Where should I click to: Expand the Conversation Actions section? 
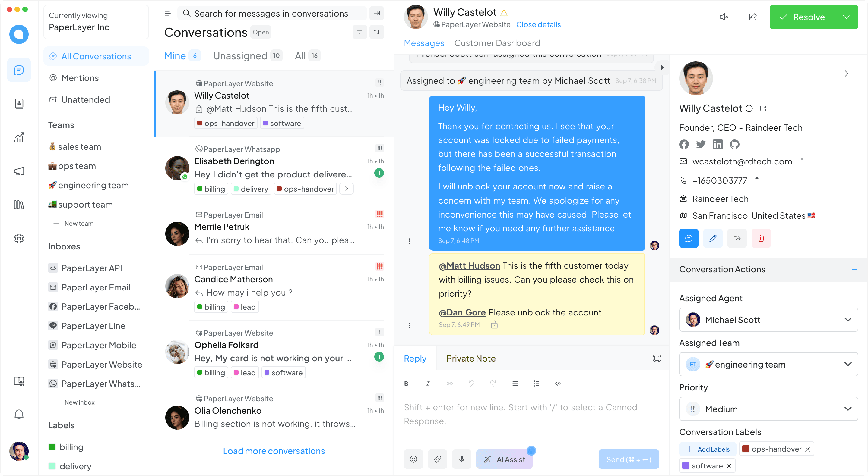[x=852, y=269]
